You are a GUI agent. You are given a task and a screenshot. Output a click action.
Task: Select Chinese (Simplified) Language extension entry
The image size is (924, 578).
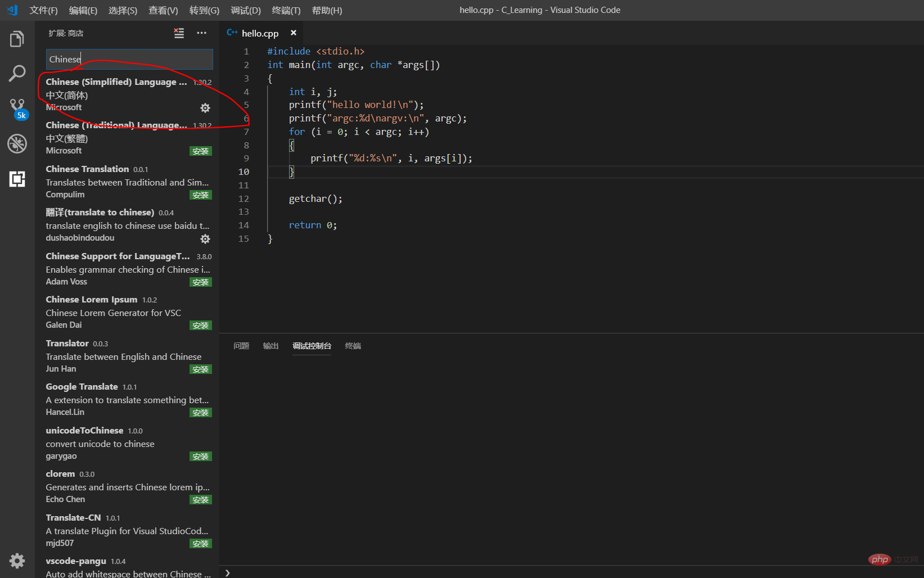point(127,94)
